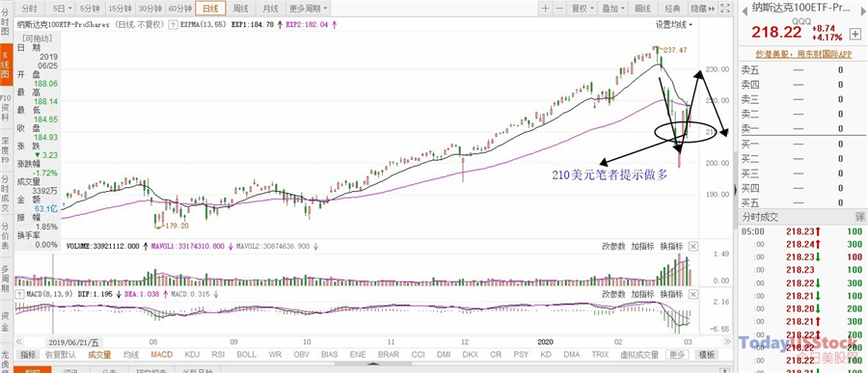Zoom in the chart with the plus button

[546, 9]
